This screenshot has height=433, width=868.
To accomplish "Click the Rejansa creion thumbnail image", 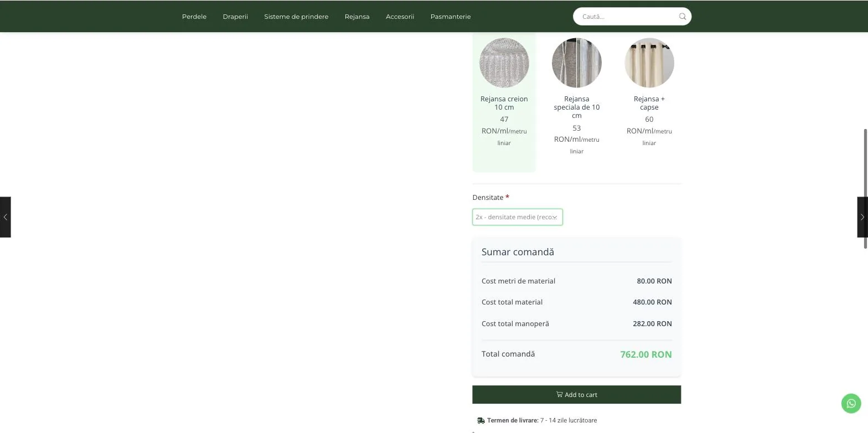I will pyautogui.click(x=504, y=63).
